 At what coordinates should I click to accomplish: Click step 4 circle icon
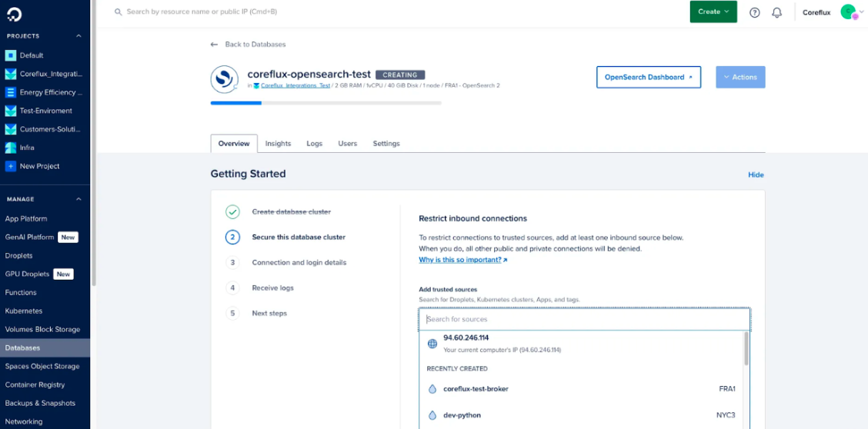pyautogui.click(x=232, y=288)
